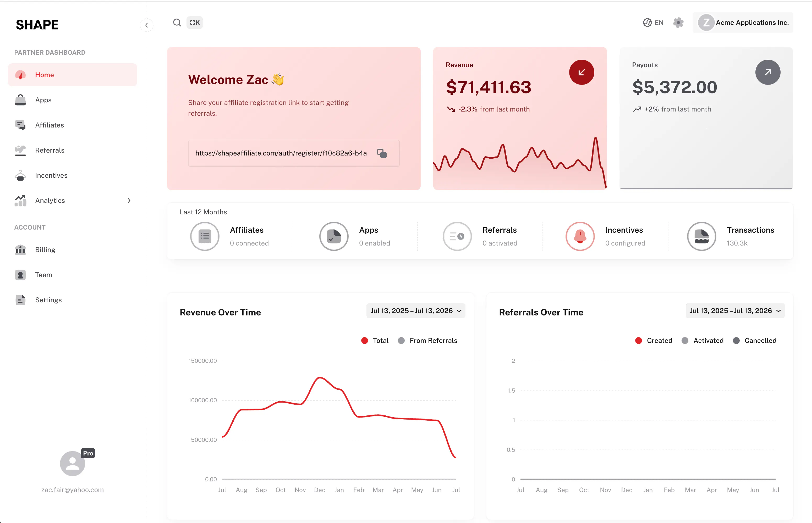The image size is (812, 523).
Task: Click the 150000.00 axis label
Action: point(202,361)
